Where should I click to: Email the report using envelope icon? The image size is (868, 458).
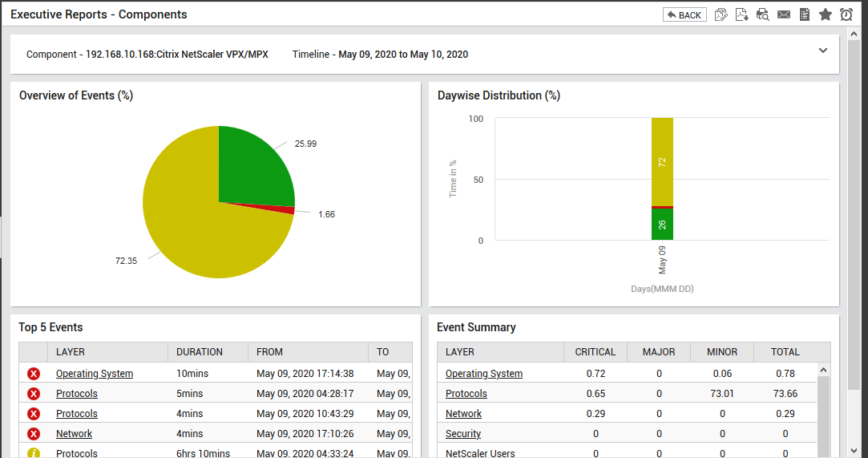tap(783, 14)
